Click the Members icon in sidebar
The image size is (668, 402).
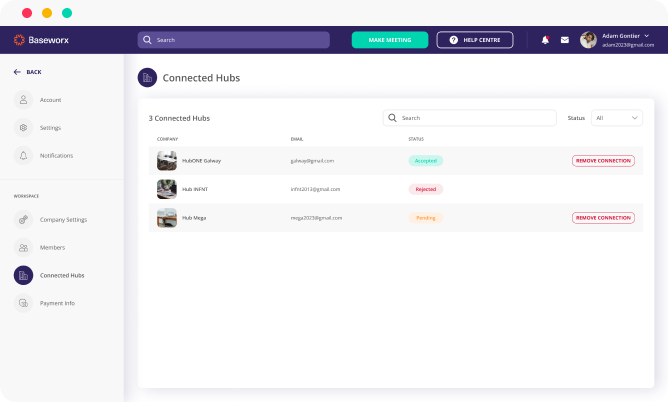[23, 247]
